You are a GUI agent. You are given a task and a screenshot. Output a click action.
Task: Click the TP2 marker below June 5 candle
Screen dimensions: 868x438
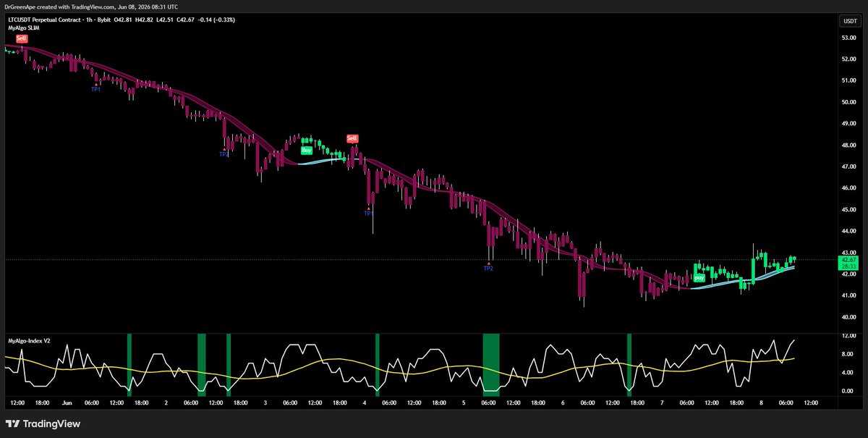coord(488,269)
